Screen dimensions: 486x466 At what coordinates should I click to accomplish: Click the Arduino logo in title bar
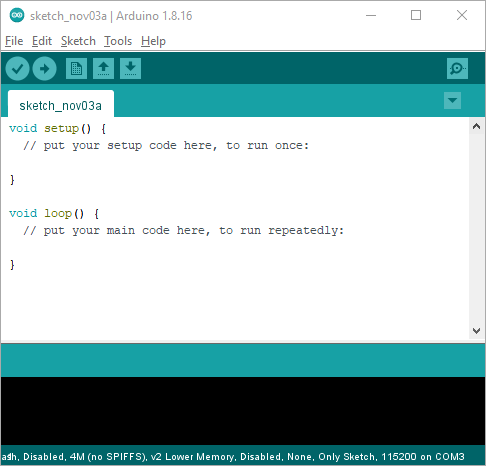tap(17, 15)
